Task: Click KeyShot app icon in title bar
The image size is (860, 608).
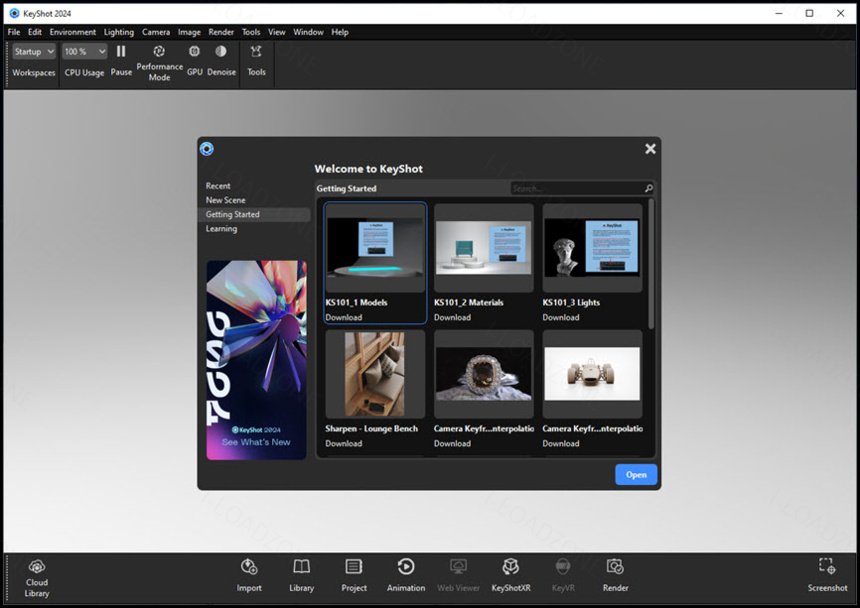Action: (x=14, y=13)
